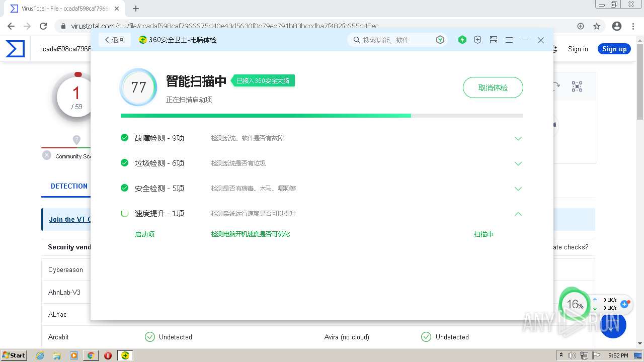Click the 扫描中 status text
644x362 pixels.
click(x=484, y=234)
